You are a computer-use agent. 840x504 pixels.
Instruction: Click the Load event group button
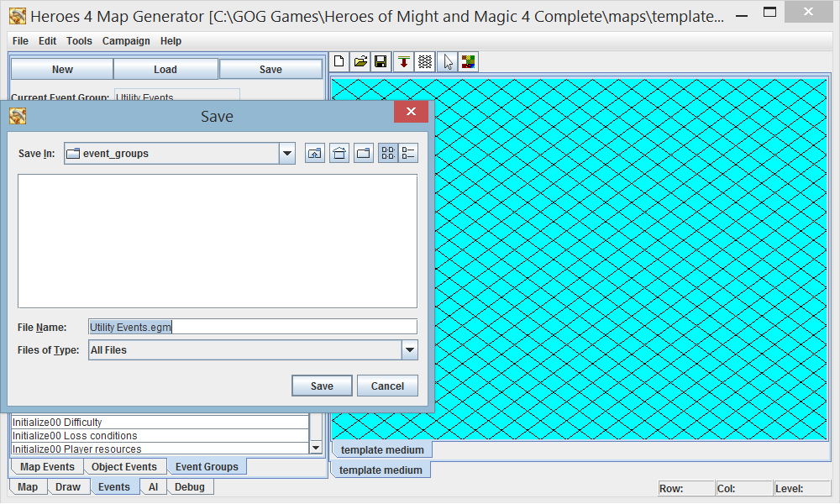(165, 70)
